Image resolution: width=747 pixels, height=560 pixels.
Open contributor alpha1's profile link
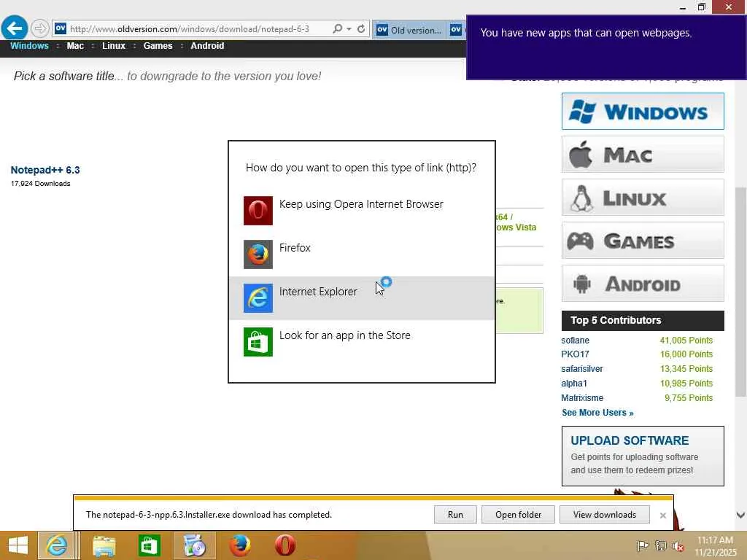(574, 384)
